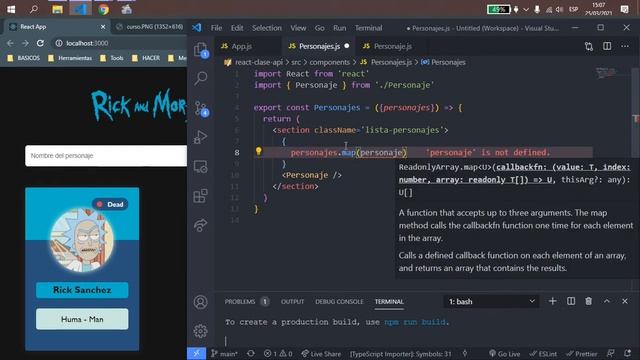Open changes compare icon in editor toolbar

click(589, 46)
